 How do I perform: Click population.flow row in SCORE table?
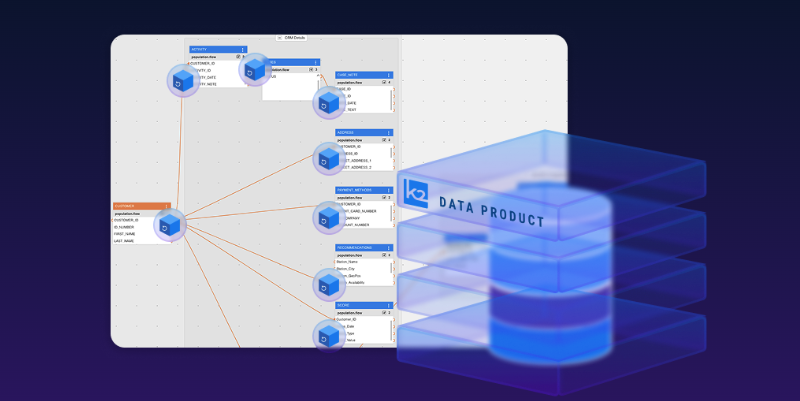(364, 313)
